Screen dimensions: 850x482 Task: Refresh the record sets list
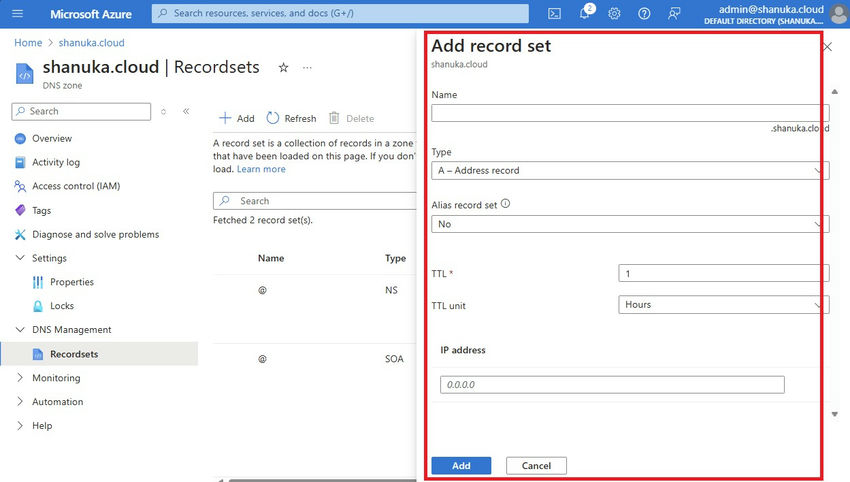[291, 118]
